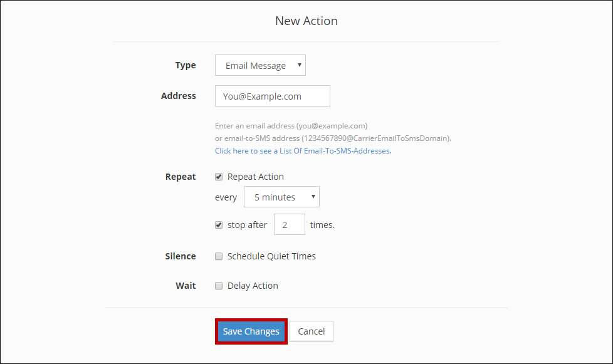Open the List Of Email-To-SMS-Addresses link
The image size is (613, 364).
point(303,151)
